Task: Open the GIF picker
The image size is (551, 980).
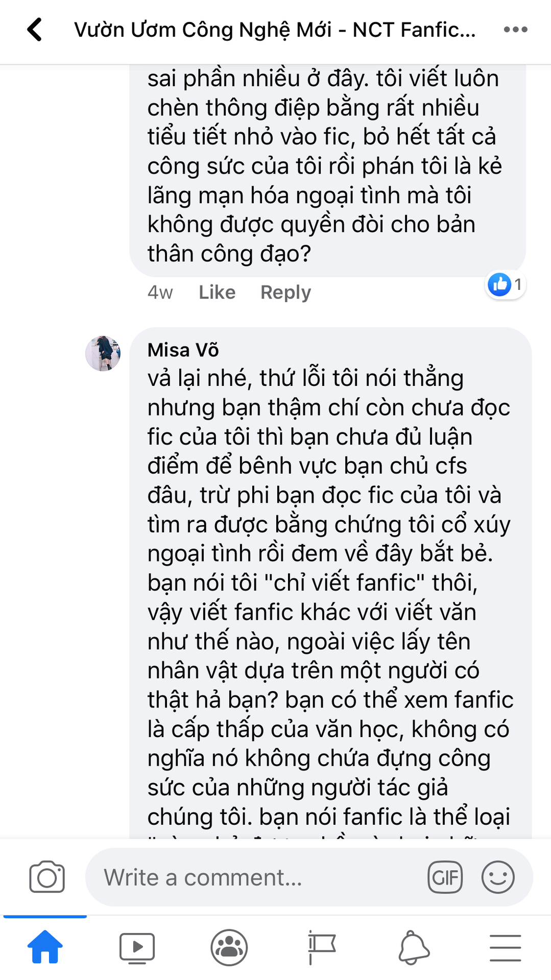Action: [x=445, y=877]
